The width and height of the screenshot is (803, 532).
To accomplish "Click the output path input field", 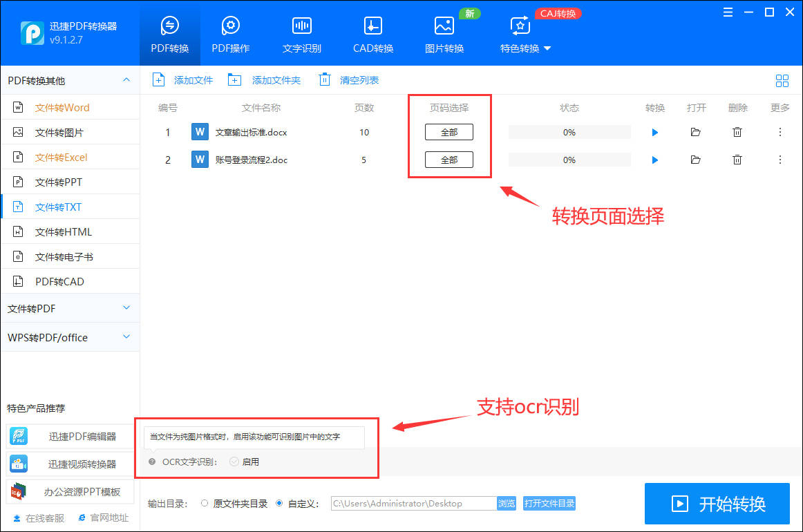I will pyautogui.click(x=413, y=504).
